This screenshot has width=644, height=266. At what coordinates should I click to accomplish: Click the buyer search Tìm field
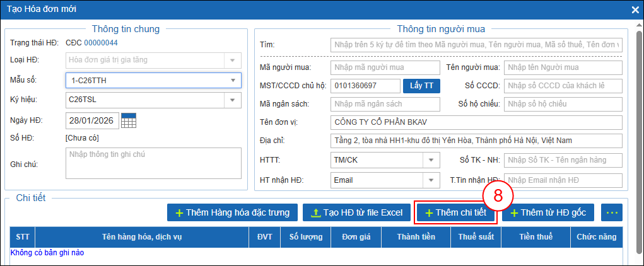(x=476, y=45)
